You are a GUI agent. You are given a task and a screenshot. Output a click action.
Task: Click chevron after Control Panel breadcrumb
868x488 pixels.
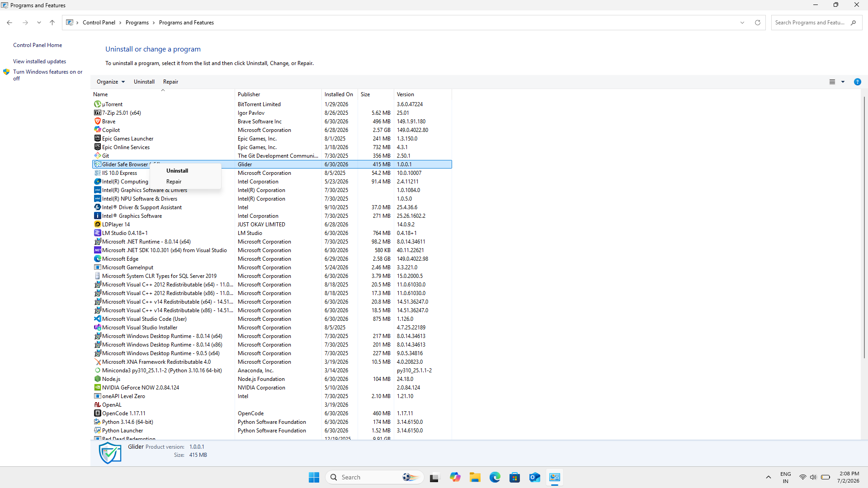pos(120,23)
